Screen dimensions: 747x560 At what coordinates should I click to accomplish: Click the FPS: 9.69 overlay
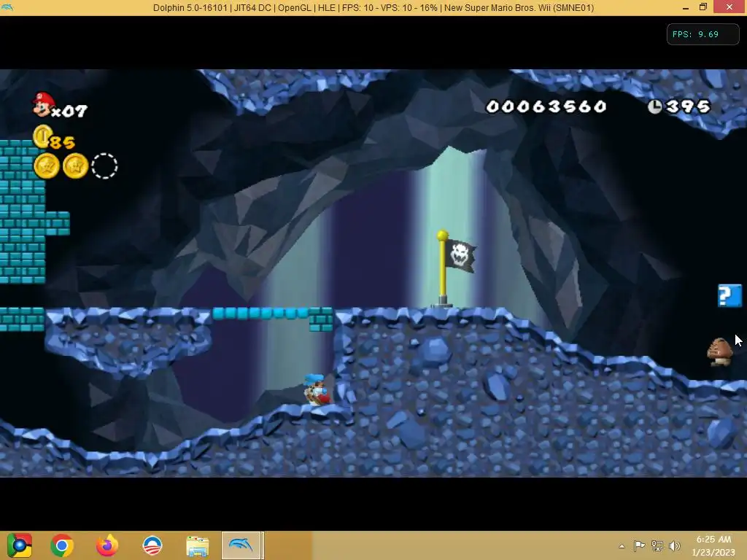coord(703,34)
